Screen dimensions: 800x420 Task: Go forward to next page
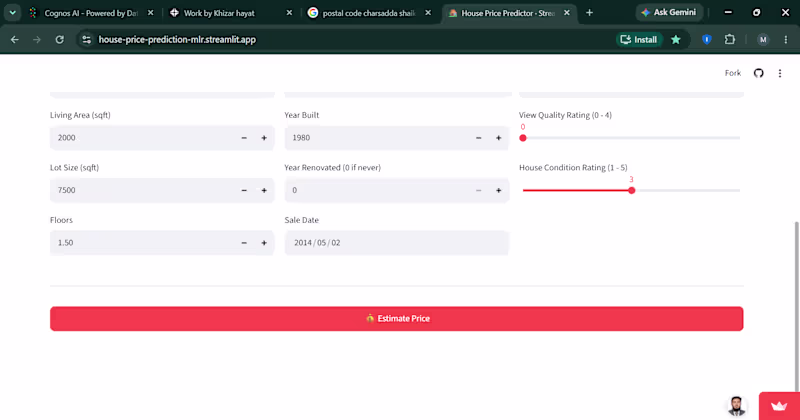click(x=37, y=39)
